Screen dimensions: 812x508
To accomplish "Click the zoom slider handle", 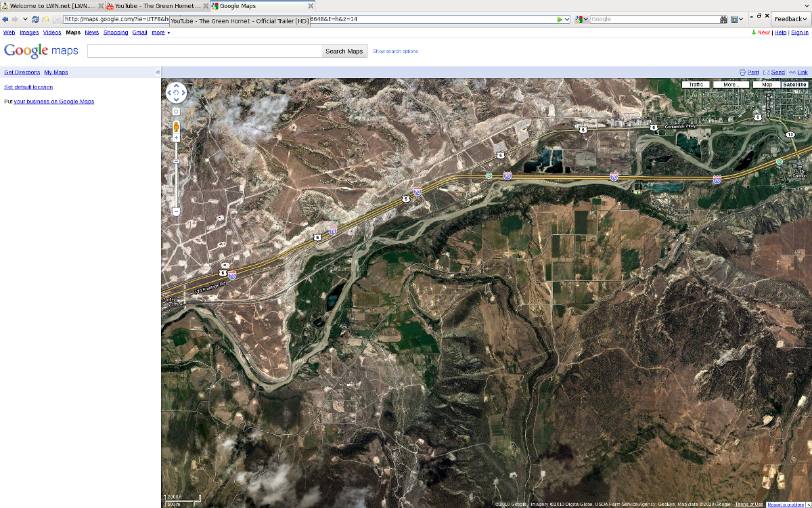I will pyautogui.click(x=176, y=161).
